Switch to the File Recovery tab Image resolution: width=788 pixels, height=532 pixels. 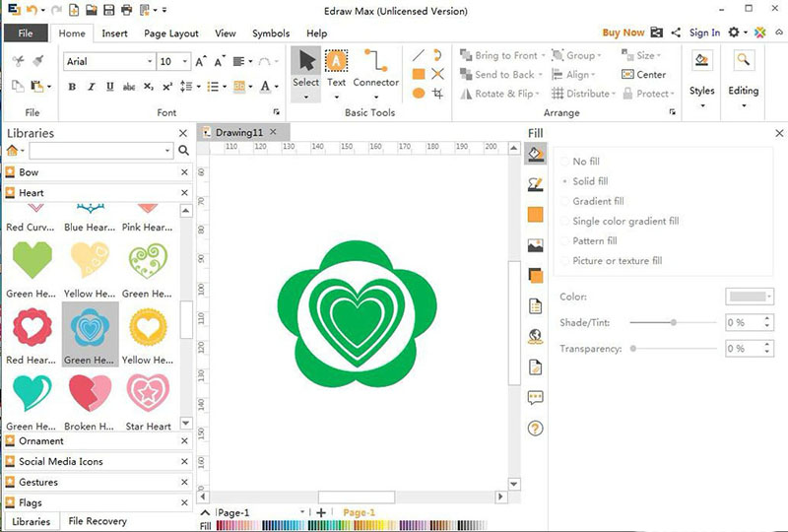click(97, 521)
